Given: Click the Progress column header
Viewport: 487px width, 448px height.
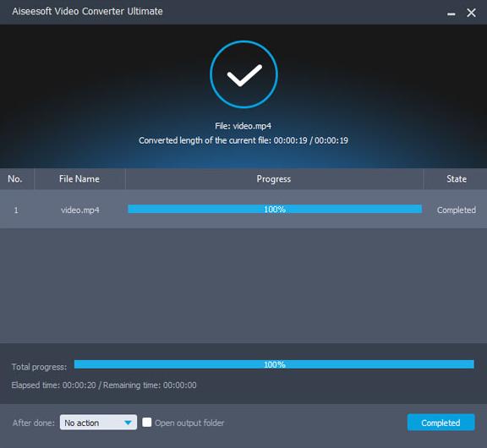Looking at the screenshot, I should point(274,179).
